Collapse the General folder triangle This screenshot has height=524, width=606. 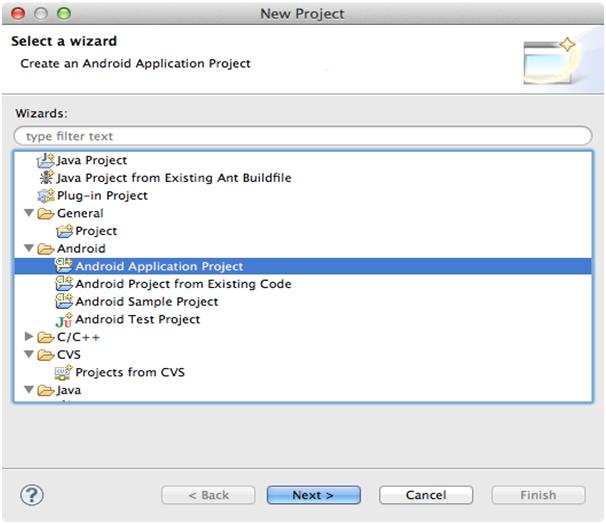click(29, 213)
